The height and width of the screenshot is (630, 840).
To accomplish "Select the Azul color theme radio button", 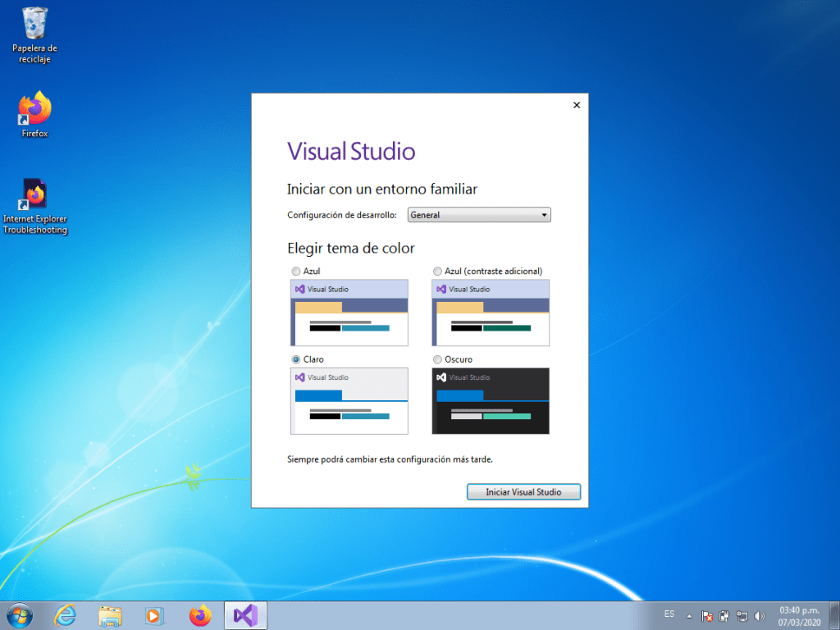I will pyautogui.click(x=295, y=272).
